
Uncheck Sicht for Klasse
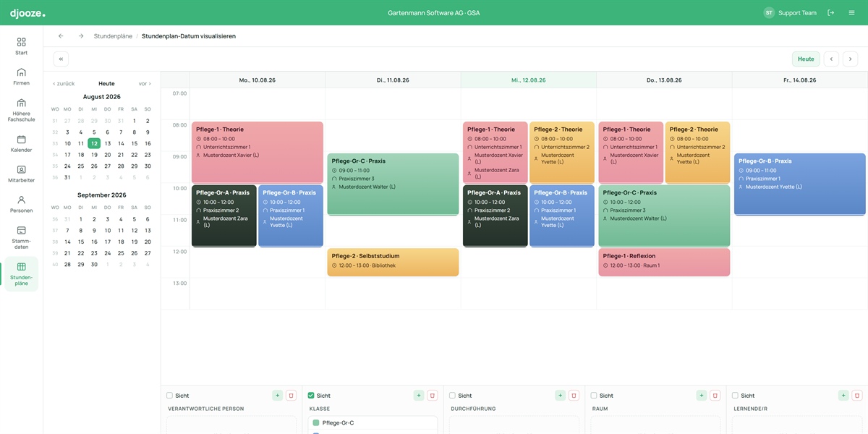(x=311, y=396)
